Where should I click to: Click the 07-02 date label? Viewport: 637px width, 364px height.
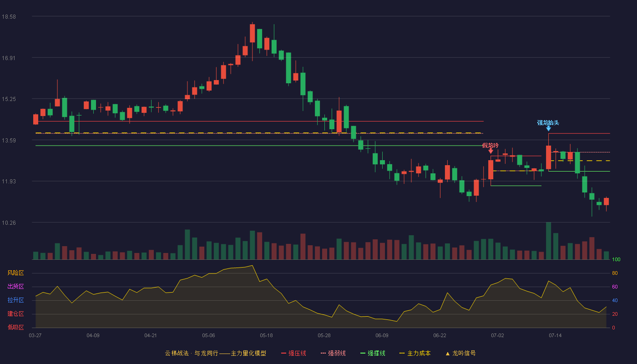point(497,335)
